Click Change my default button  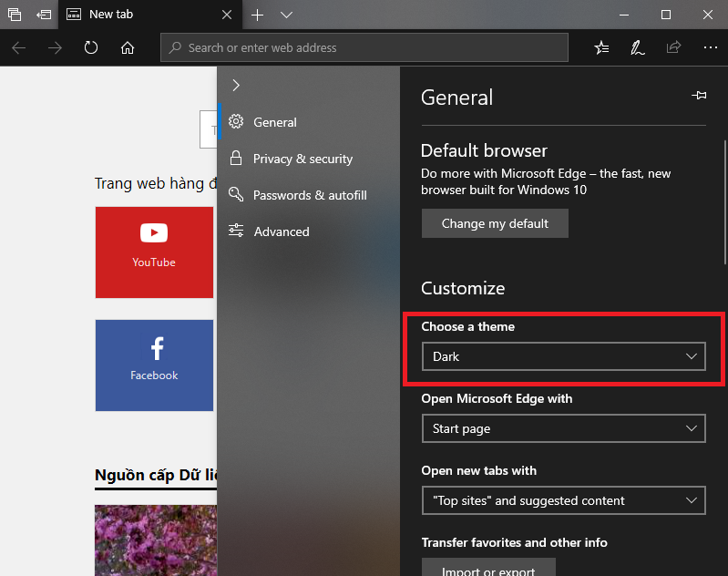click(495, 223)
